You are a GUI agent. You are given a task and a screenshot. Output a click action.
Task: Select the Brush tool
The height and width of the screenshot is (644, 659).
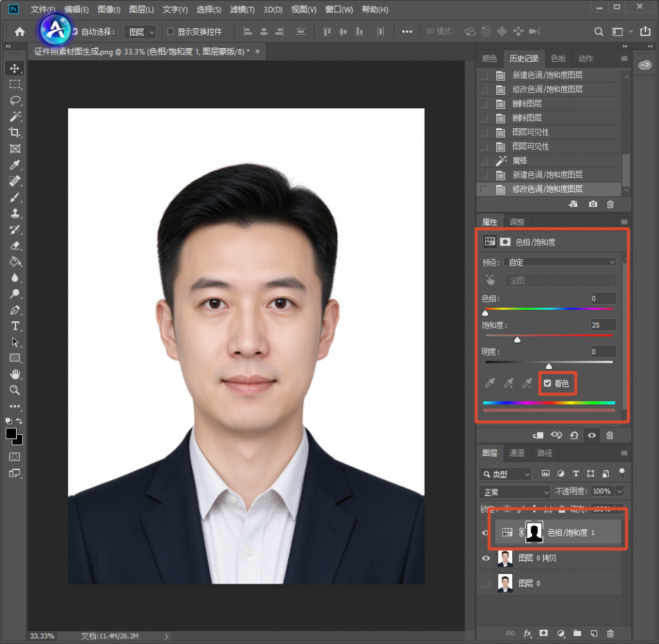[15, 197]
